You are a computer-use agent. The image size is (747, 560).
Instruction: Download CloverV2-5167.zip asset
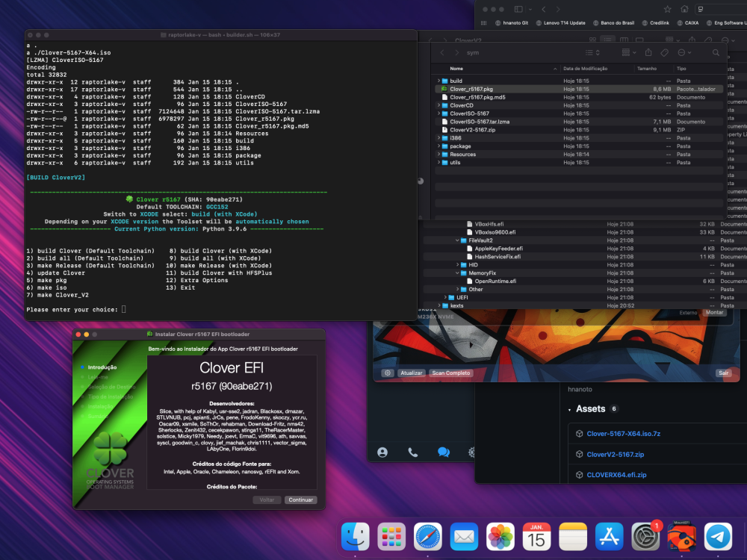(615, 455)
